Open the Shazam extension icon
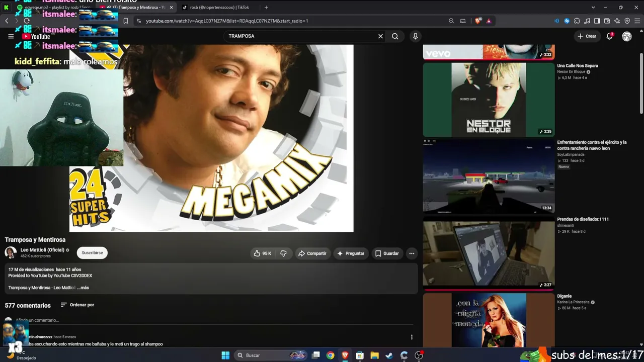 coord(567,21)
